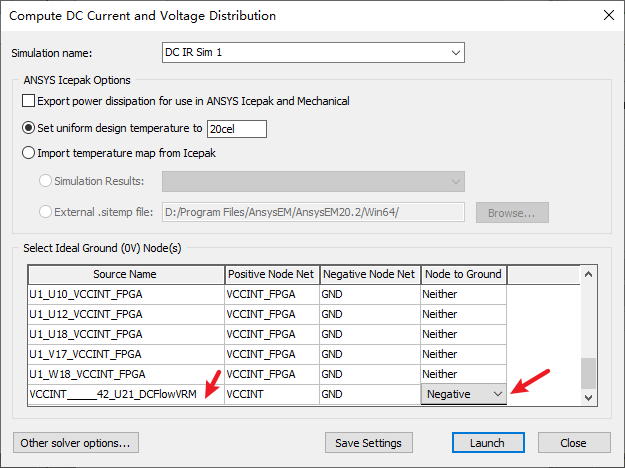
Task: Click the Positive Node Net column header
Action: point(271,274)
